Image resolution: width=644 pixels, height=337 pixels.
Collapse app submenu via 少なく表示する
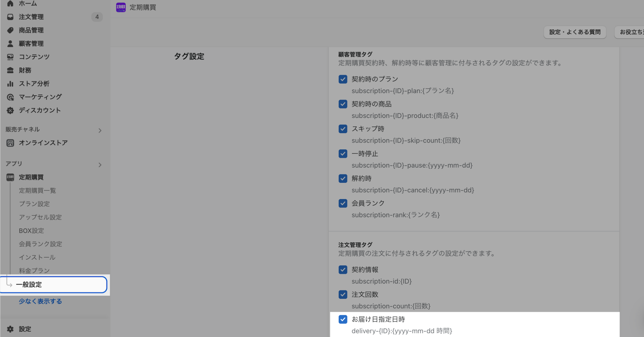(x=40, y=301)
